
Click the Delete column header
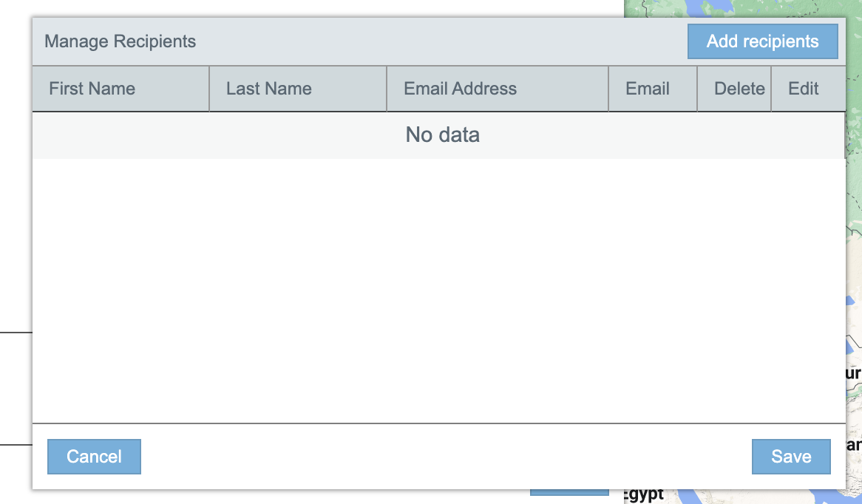pyautogui.click(x=739, y=89)
